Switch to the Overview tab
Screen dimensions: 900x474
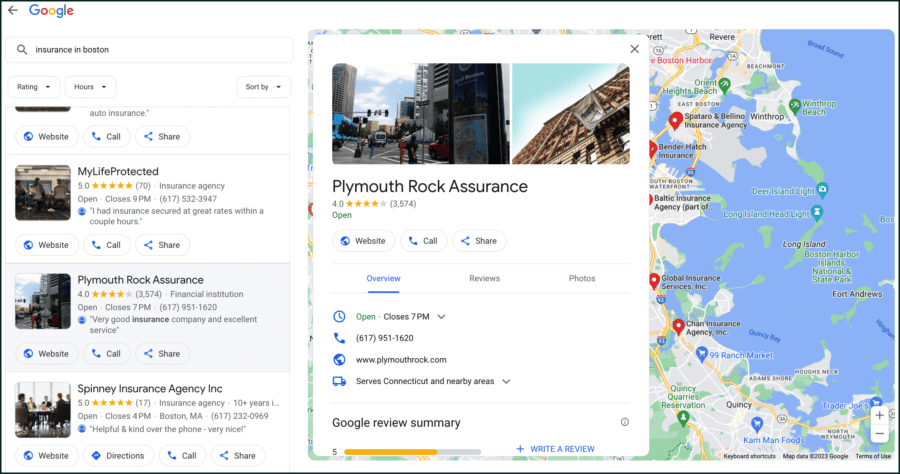pyautogui.click(x=383, y=278)
